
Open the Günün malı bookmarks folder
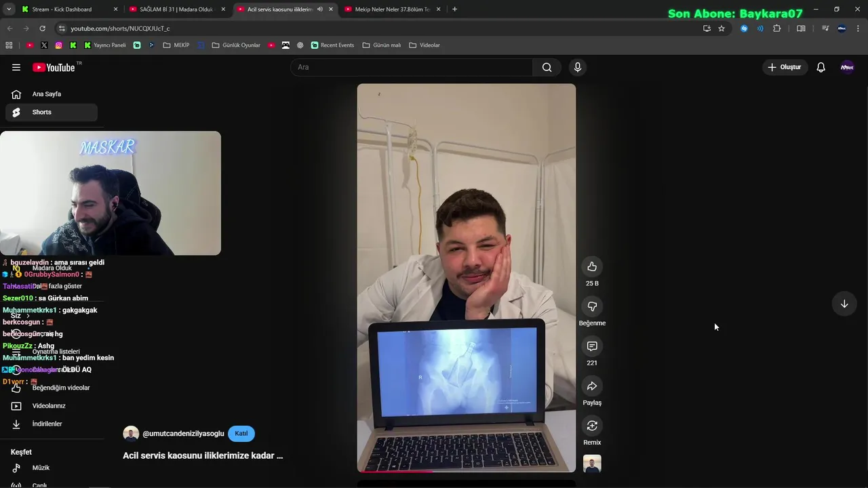(x=381, y=45)
